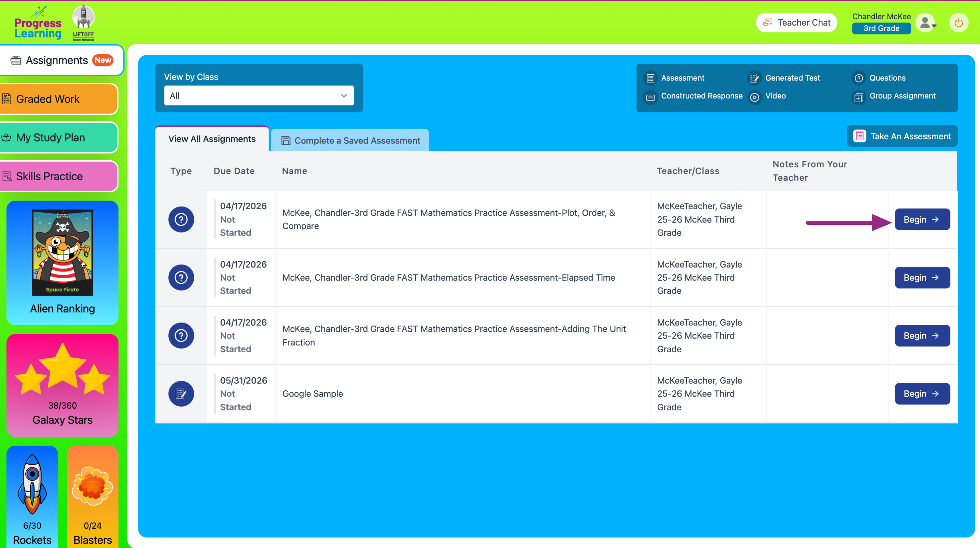
Task: Click the power logout icon
Action: (958, 23)
